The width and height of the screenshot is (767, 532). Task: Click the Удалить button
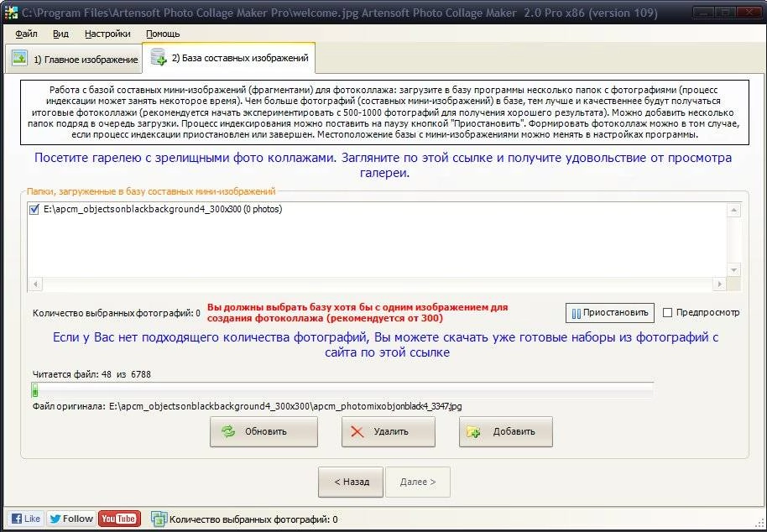(x=389, y=432)
